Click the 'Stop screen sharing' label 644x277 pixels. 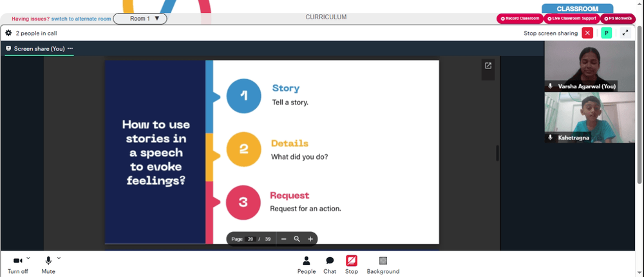coord(551,33)
